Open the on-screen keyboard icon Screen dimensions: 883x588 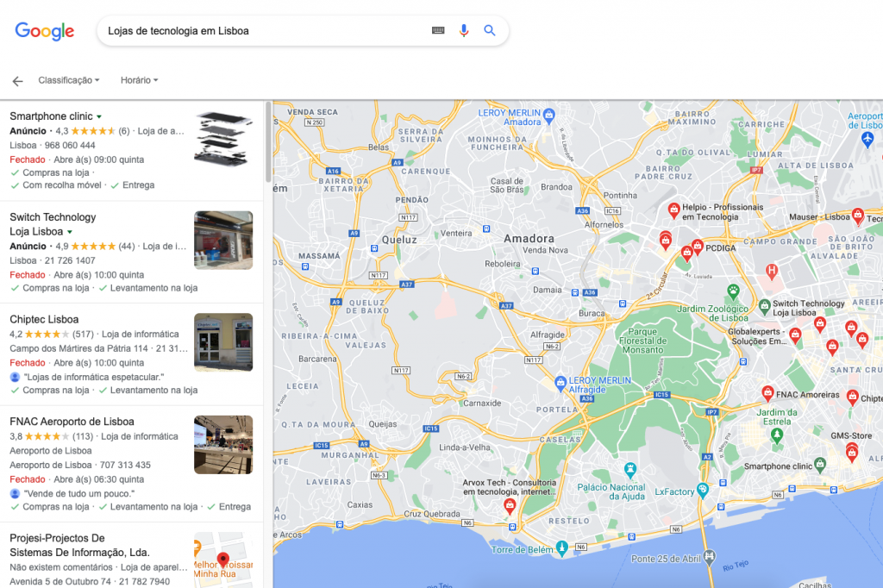click(x=438, y=30)
